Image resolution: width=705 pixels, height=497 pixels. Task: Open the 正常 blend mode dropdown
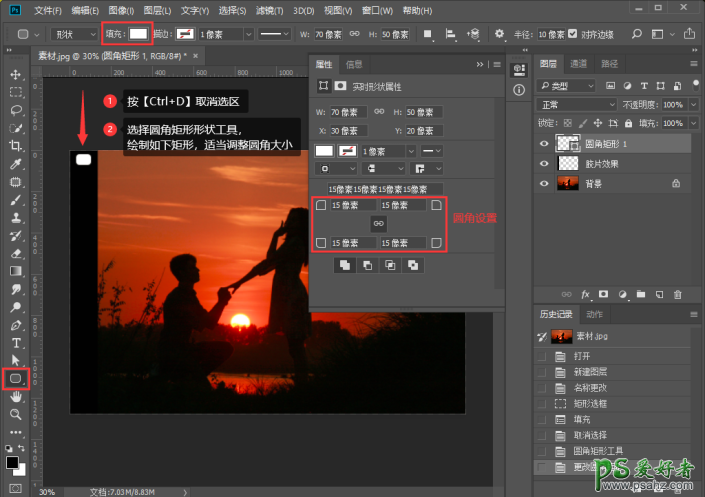click(577, 105)
